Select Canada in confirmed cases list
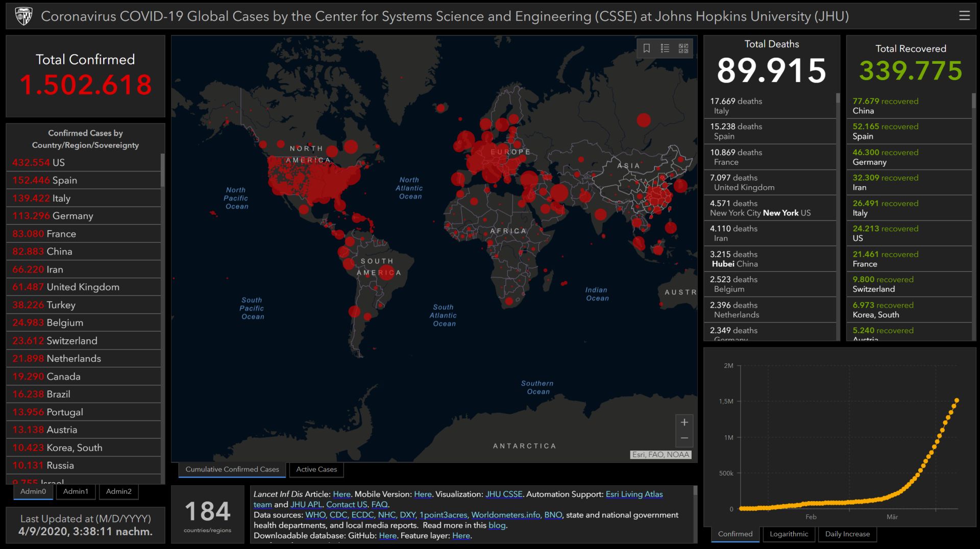The image size is (980, 549). tap(83, 376)
